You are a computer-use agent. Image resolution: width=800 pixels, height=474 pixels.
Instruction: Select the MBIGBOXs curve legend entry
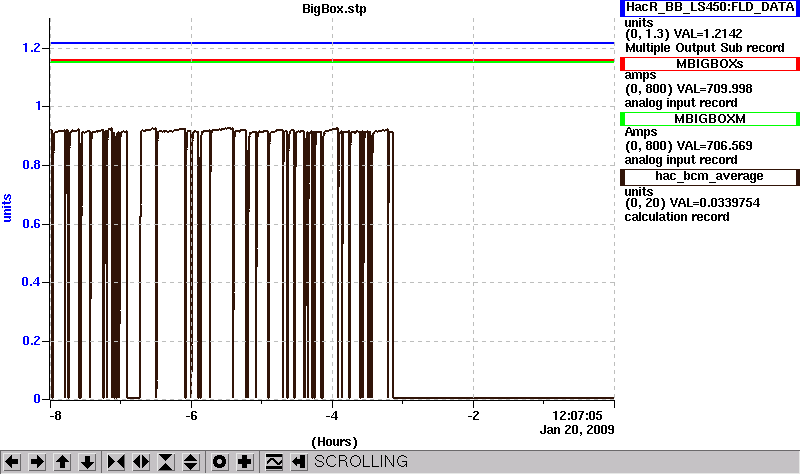pos(710,64)
